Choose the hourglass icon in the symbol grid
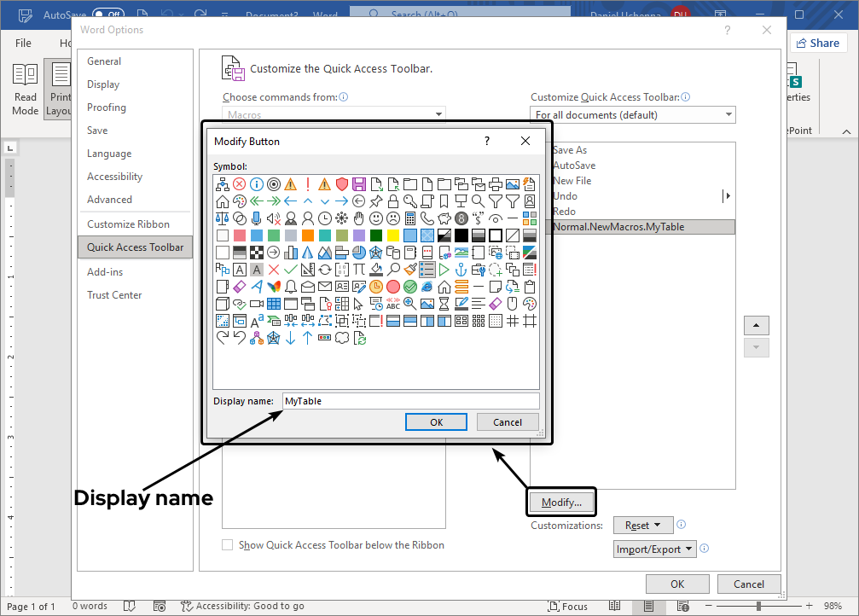This screenshot has width=859, height=616. pyautogui.click(x=444, y=302)
